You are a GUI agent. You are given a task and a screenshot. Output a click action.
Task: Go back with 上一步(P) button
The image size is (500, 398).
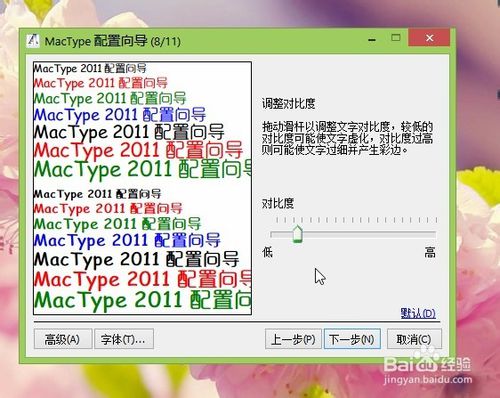pos(293,339)
